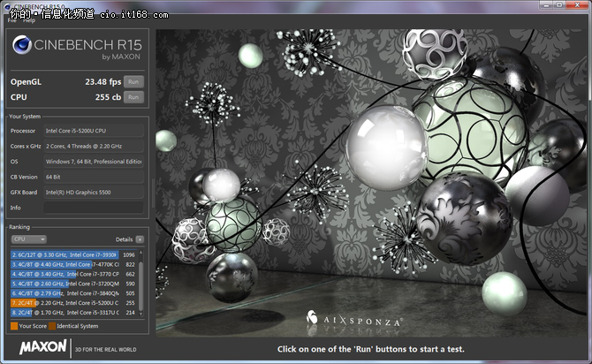Click the panel splitter handle beside Your System
Image resolution: width=592 pixels, height=364 pixels.
[153, 193]
